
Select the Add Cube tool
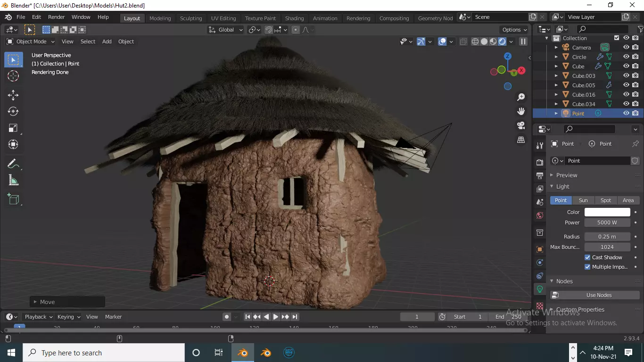13,199
